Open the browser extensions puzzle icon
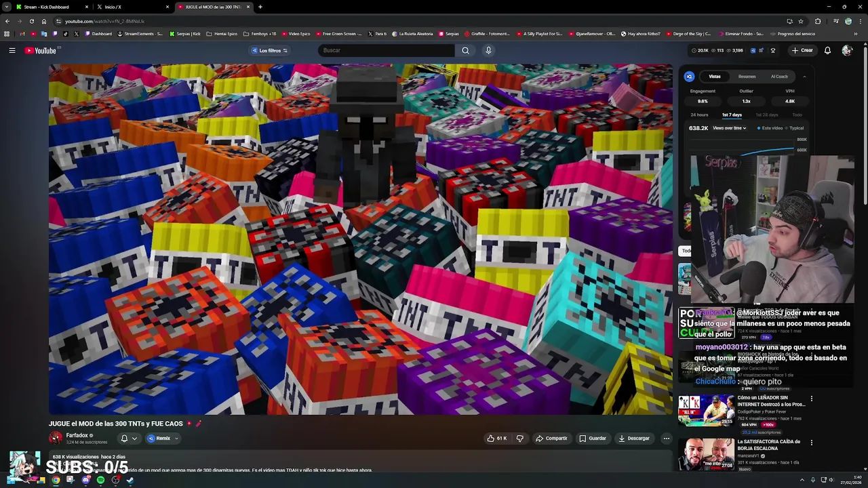The width and height of the screenshot is (868, 488). (818, 21)
